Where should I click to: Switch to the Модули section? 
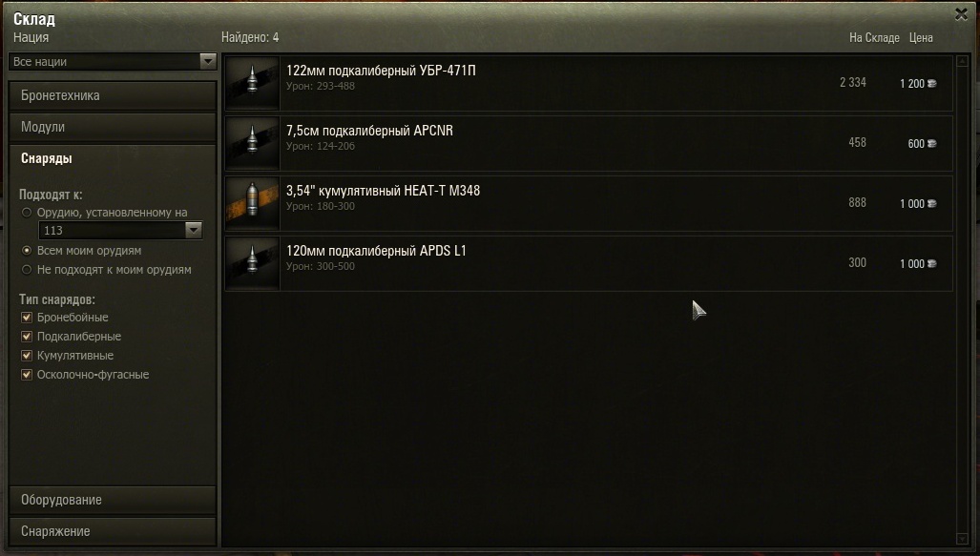(x=113, y=127)
